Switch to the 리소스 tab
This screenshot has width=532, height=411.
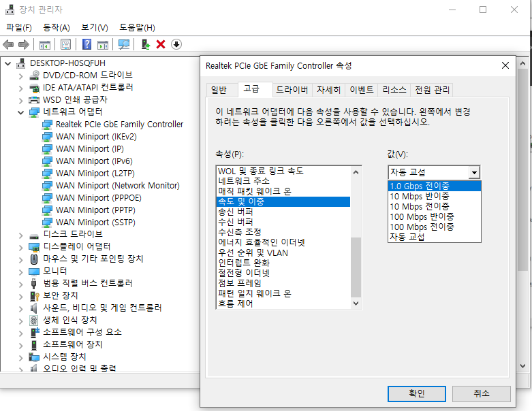(394, 90)
